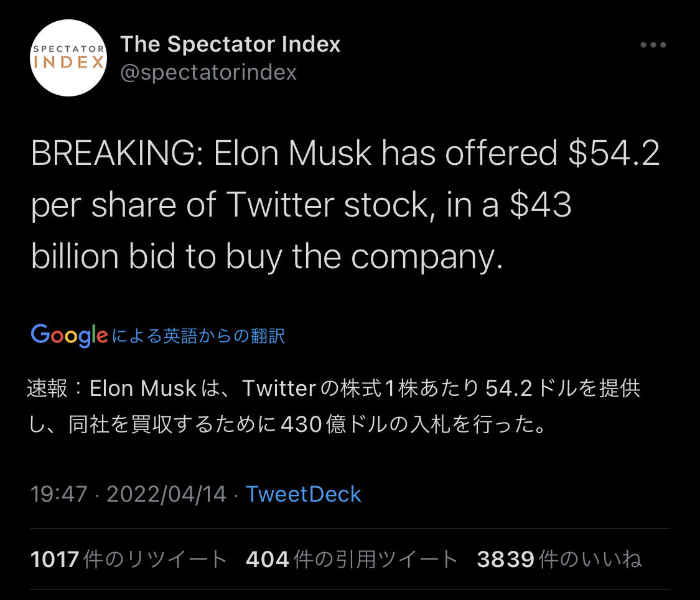Click the 19:47 tweet timestamp
This screenshot has width=700, height=600.
point(59,494)
